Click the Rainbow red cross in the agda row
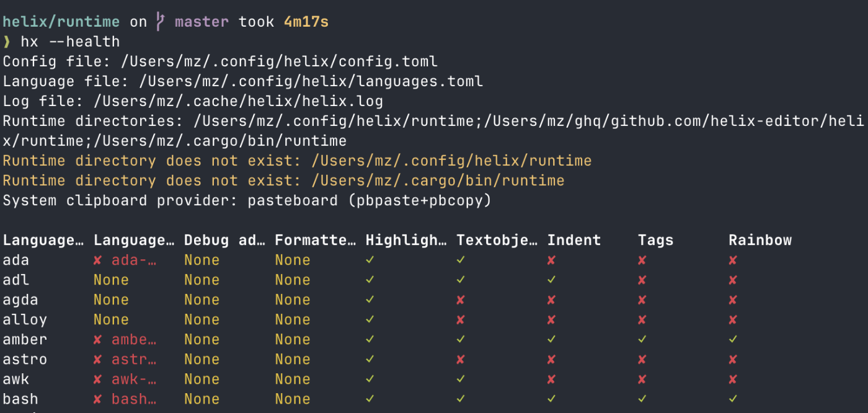The width and height of the screenshot is (868, 413). point(733,300)
